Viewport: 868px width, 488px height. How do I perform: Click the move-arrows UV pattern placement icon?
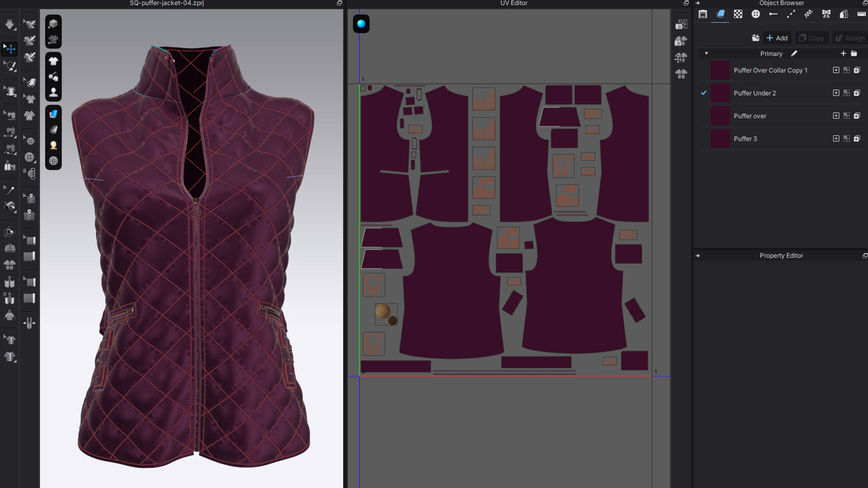(x=681, y=57)
